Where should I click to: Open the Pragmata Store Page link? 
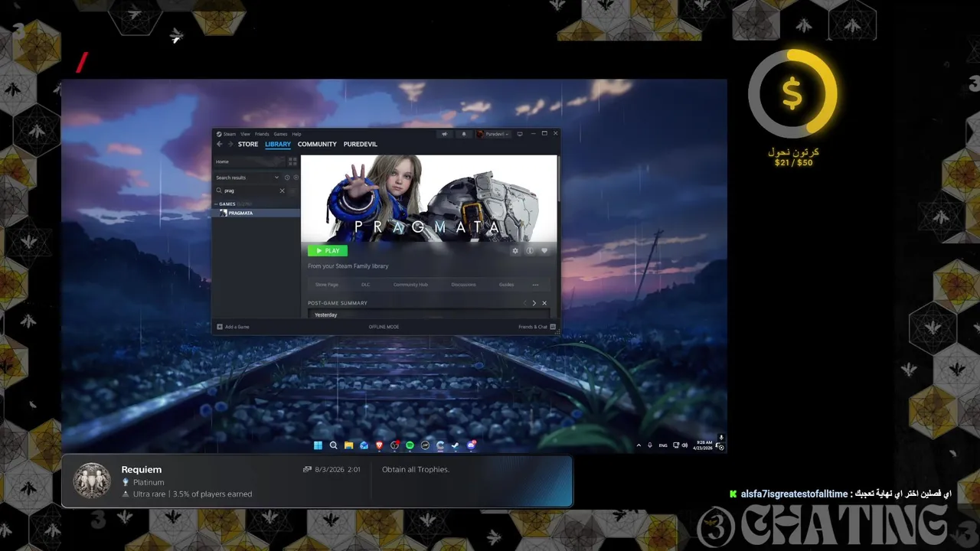tap(327, 285)
